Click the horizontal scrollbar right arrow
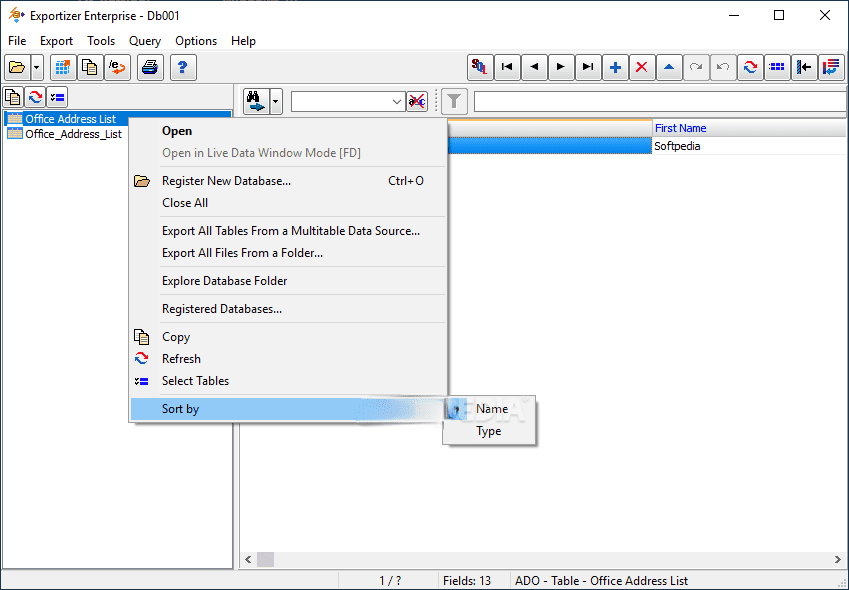This screenshot has width=849, height=590. click(838, 560)
